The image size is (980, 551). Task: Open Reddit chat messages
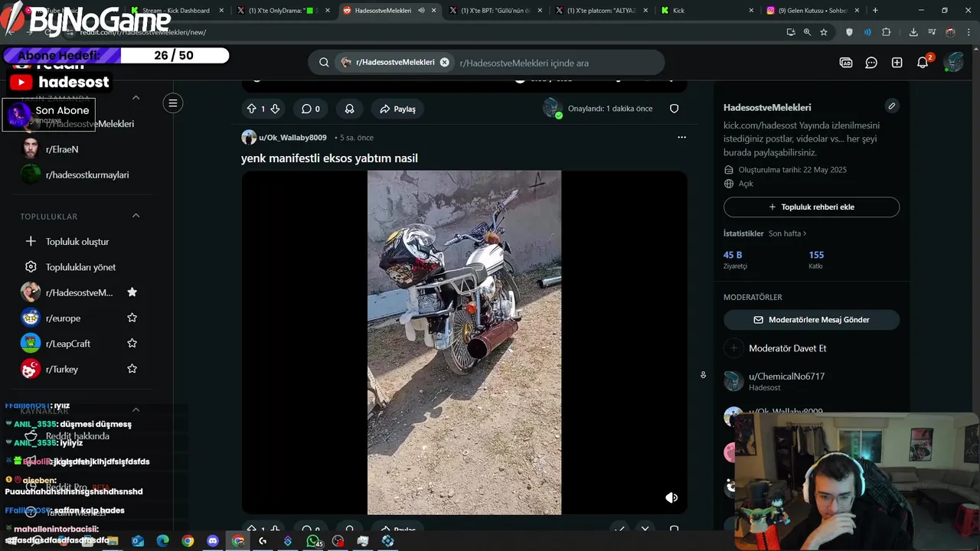(871, 63)
